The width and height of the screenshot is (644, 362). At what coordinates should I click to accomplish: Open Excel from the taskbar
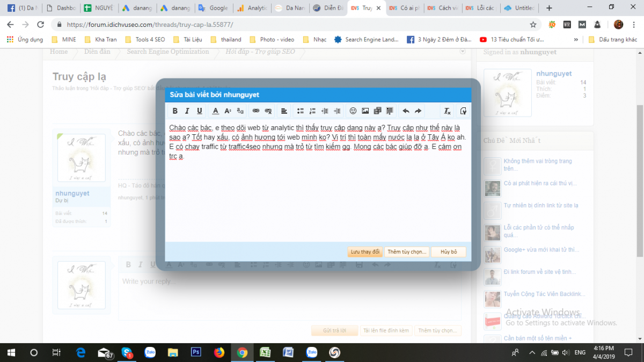click(265, 352)
